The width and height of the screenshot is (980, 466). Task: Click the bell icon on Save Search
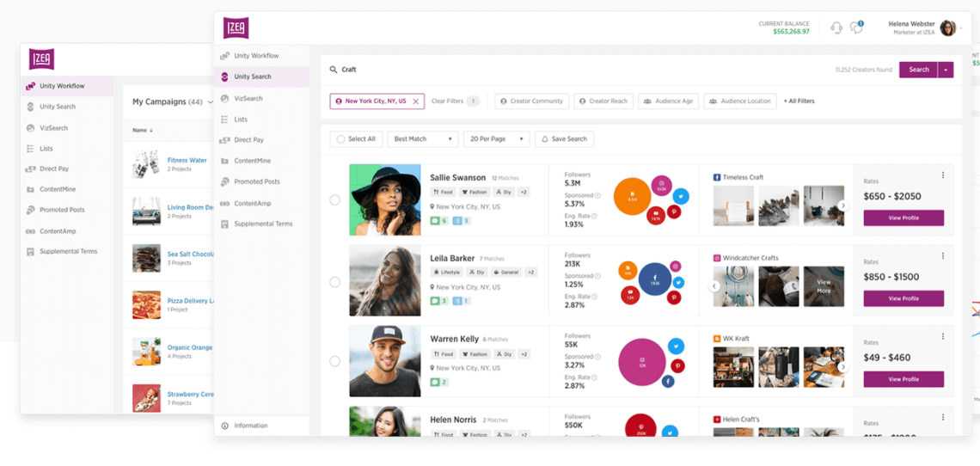click(x=544, y=139)
